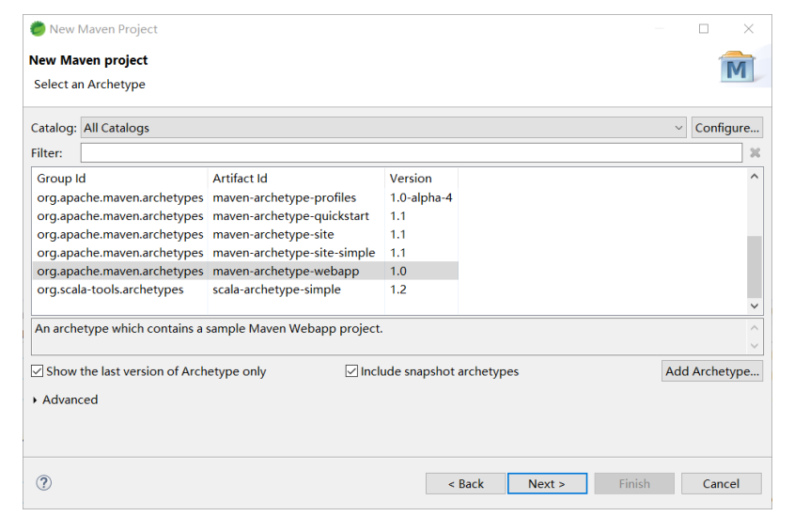Sort by the Version column header
Screen dimensions: 794x532
(421, 179)
